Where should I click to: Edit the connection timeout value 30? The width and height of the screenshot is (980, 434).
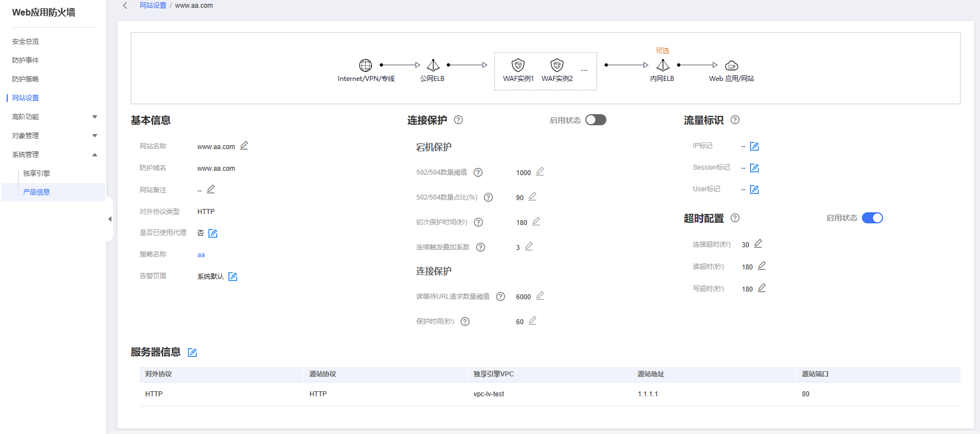point(758,244)
